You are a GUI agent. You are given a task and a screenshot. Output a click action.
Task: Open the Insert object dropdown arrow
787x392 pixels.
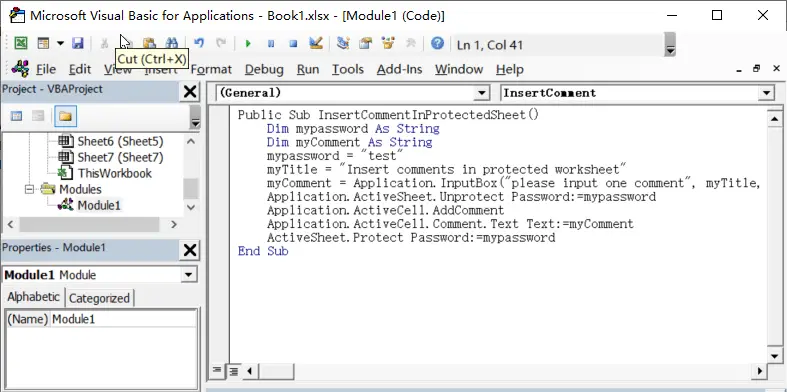point(60,43)
